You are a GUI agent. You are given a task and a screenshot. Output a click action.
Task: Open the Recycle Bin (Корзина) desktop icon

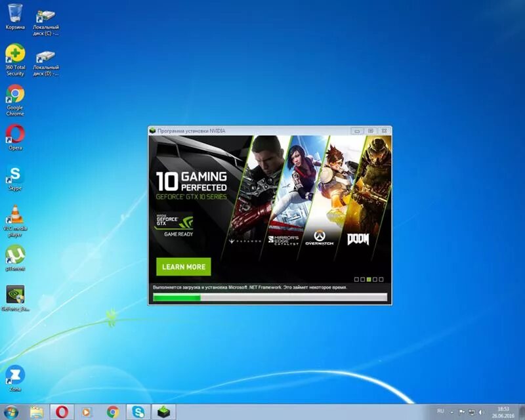[15, 17]
